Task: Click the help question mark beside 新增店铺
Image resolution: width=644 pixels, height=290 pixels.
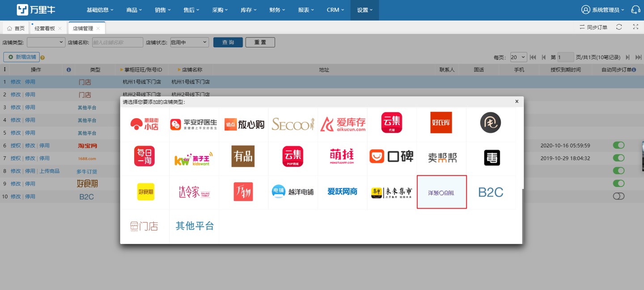Action: (x=43, y=57)
